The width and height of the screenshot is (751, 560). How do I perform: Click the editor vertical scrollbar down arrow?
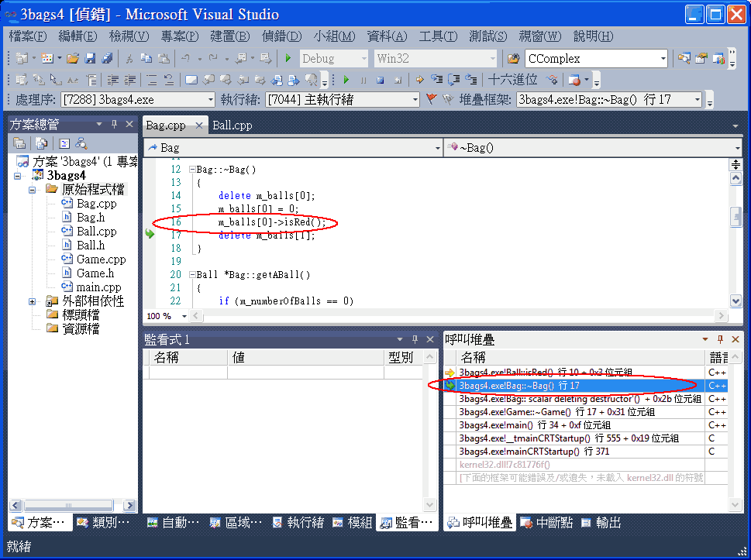coord(735,301)
